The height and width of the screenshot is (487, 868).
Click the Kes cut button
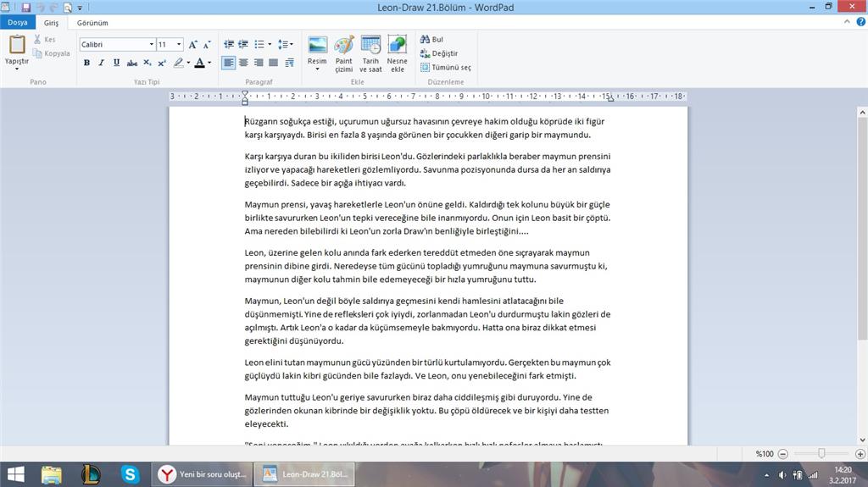pos(45,39)
